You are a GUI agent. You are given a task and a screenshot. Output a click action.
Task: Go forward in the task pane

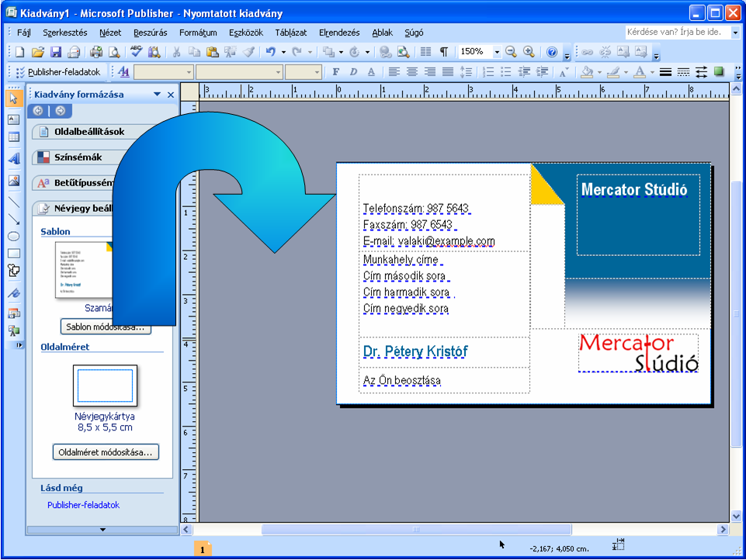click(x=61, y=111)
